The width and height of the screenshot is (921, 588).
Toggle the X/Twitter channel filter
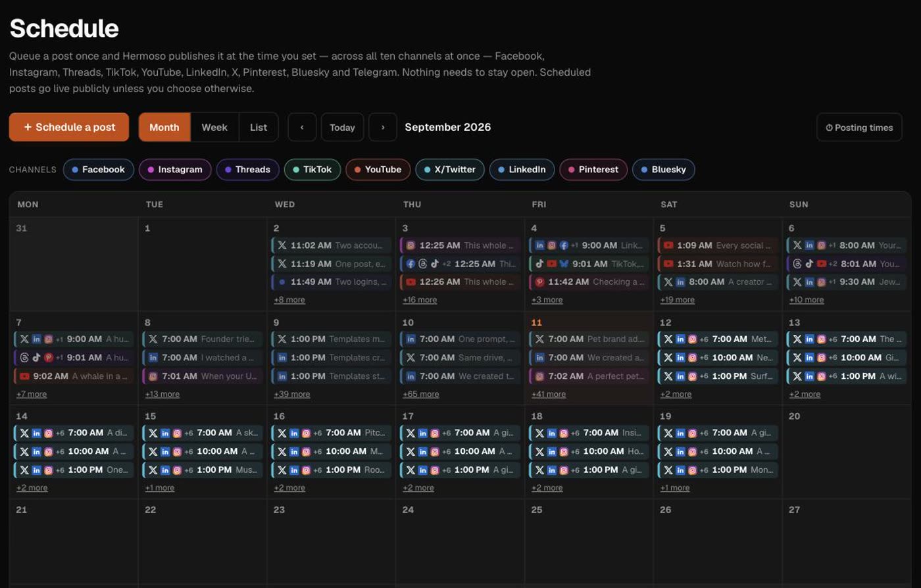(x=450, y=170)
